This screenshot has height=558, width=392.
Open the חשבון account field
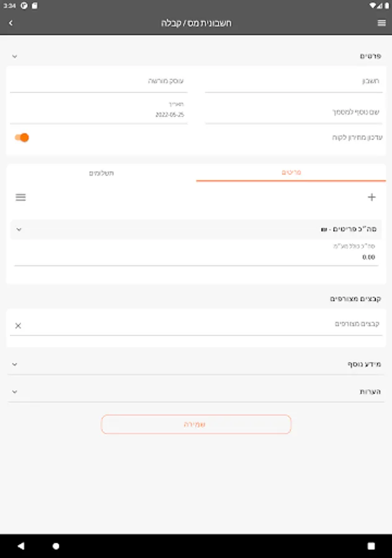tap(294, 81)
